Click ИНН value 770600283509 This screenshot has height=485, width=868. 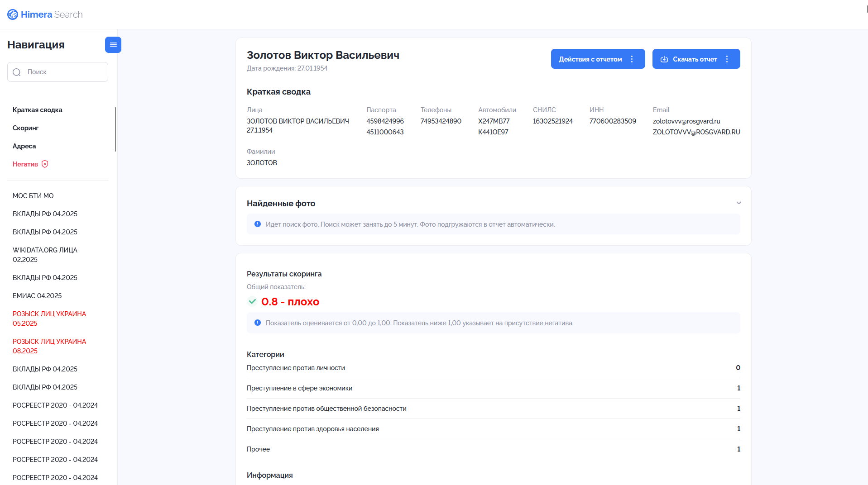(x=613, y=121)
